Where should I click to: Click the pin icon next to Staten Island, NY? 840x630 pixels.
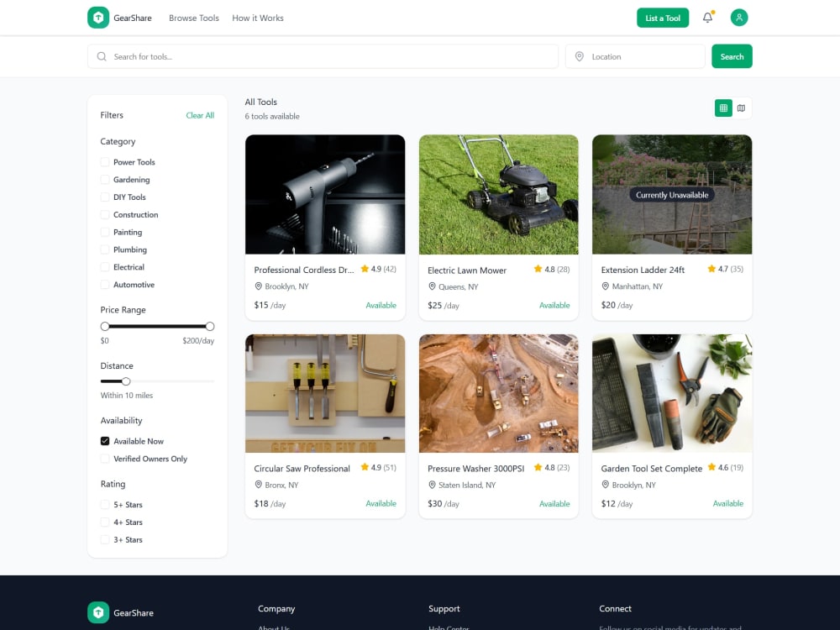pyautogui.click(x=432, y=485)
